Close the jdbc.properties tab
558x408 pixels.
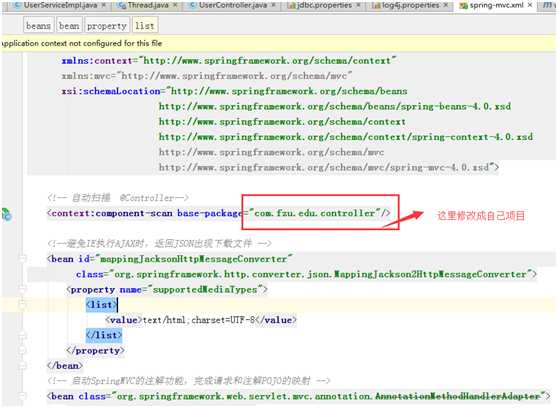[358, 5]
